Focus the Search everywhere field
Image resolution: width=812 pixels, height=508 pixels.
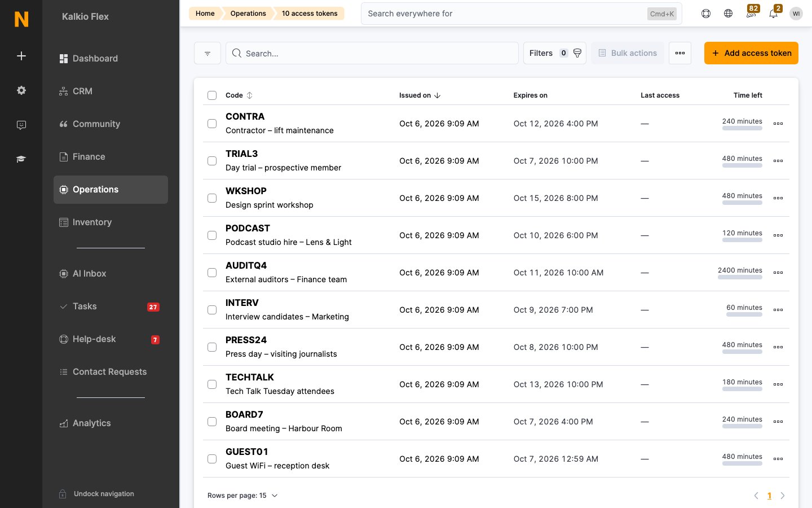521,14
